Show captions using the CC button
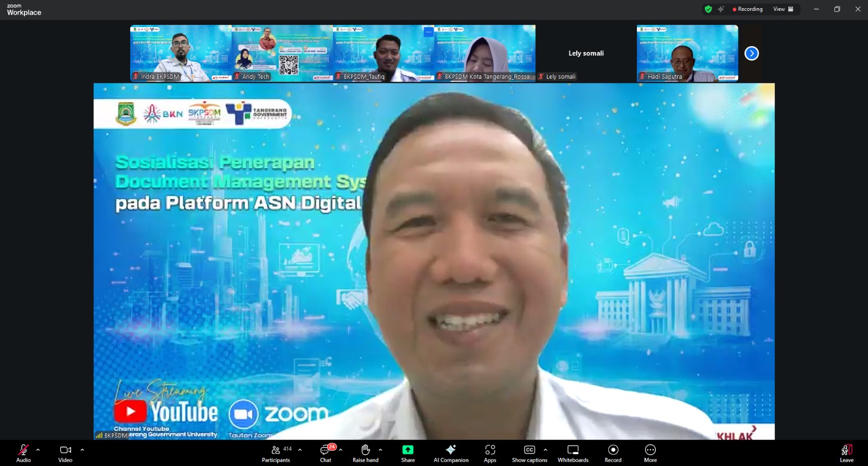The image size is (868, 466). 529,452
